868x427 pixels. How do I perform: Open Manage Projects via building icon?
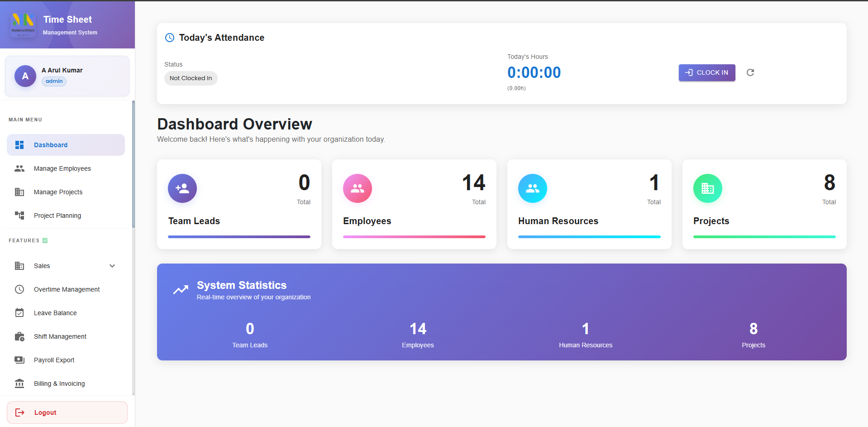[19, 192]
